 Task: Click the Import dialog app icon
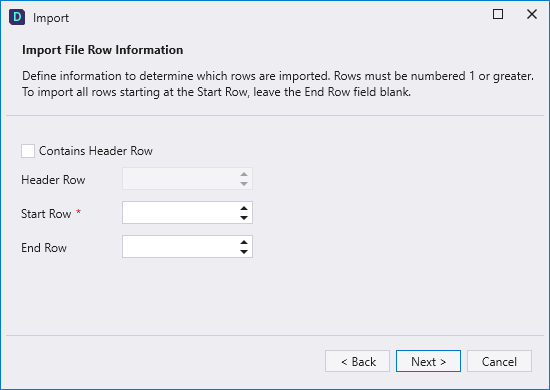pos(17,17)
